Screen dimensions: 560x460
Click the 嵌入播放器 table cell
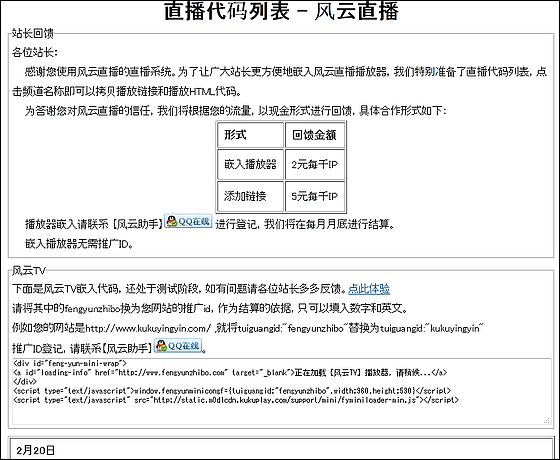click(250, 164)
